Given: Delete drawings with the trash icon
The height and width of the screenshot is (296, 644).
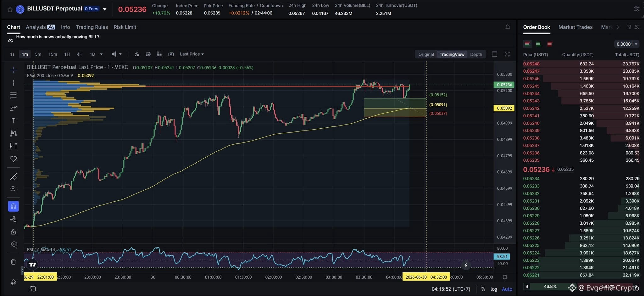Looking at the screenshot, I should click(x=13, y=262).
